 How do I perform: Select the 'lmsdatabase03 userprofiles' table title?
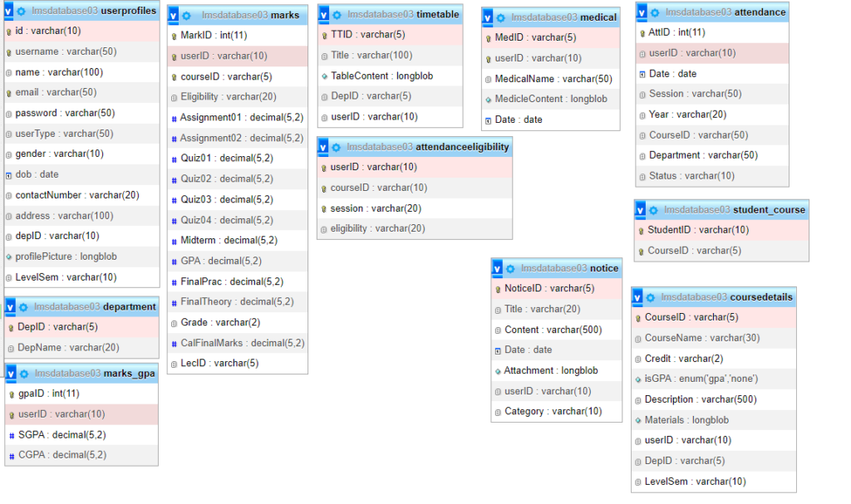coord(94,11)
